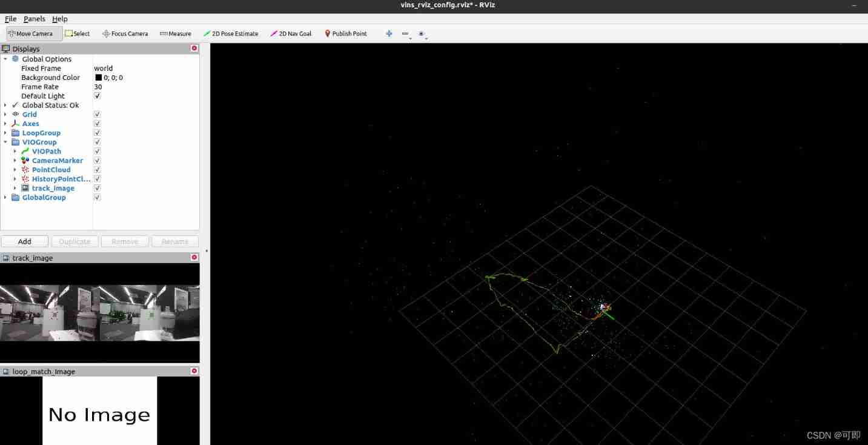Viewport: 868px width, 445px height.
Task: Expand the VIOPath display entry
Action: pyautogui.click(x=15, y=151)
